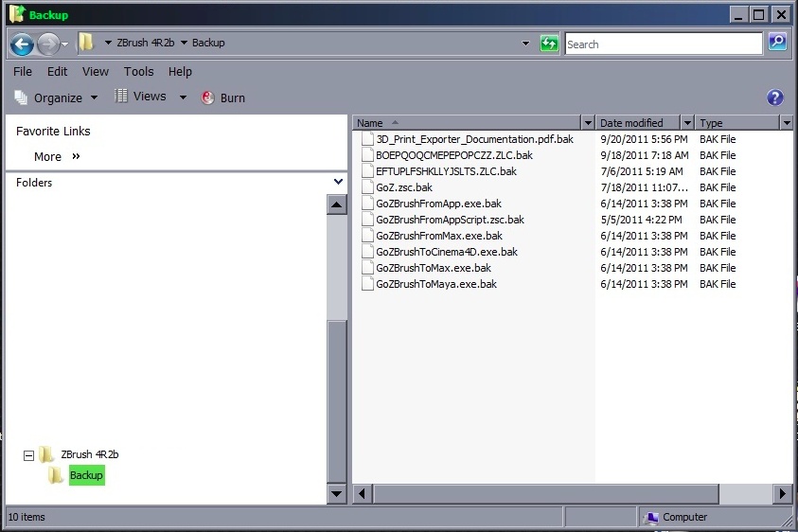Focus the Search input field
The height and width of the screenshot is (532, 798).
pos(664,44)
